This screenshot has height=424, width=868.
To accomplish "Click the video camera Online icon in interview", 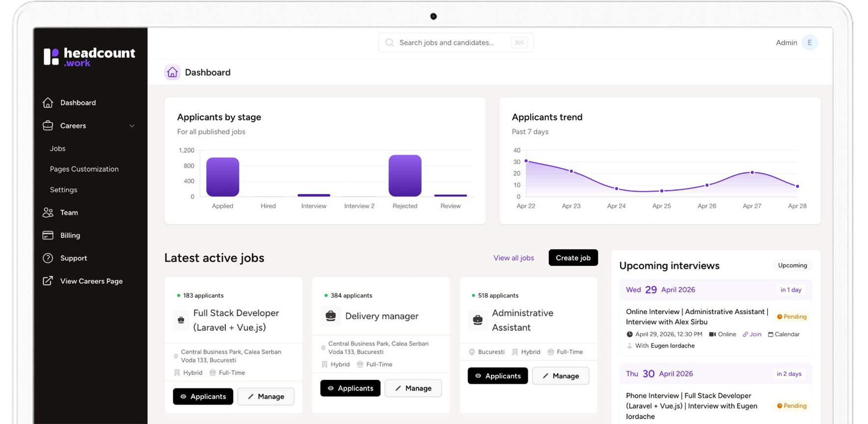I will (712, 334).
